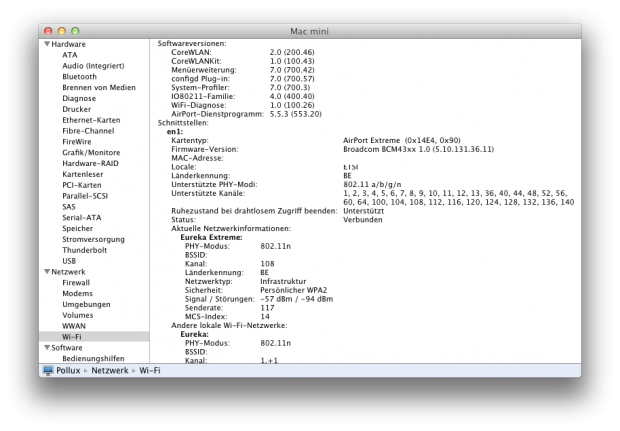Select Brennen von Medien entry

pyautogui.click(x=99, y=87)
